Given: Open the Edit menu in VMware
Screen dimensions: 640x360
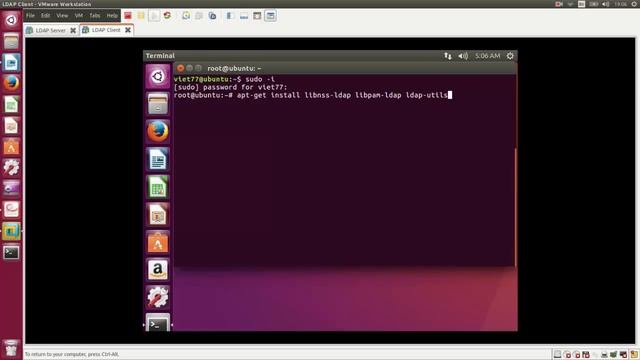Looking at the screenshot, I should [45, 16].
